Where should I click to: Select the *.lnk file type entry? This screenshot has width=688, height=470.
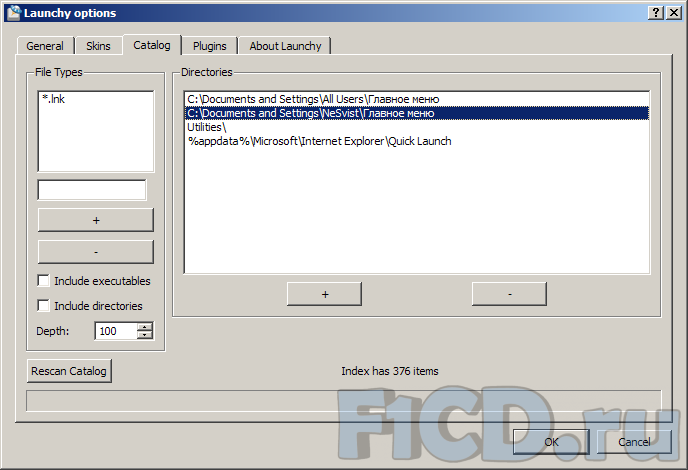(96, 99)
